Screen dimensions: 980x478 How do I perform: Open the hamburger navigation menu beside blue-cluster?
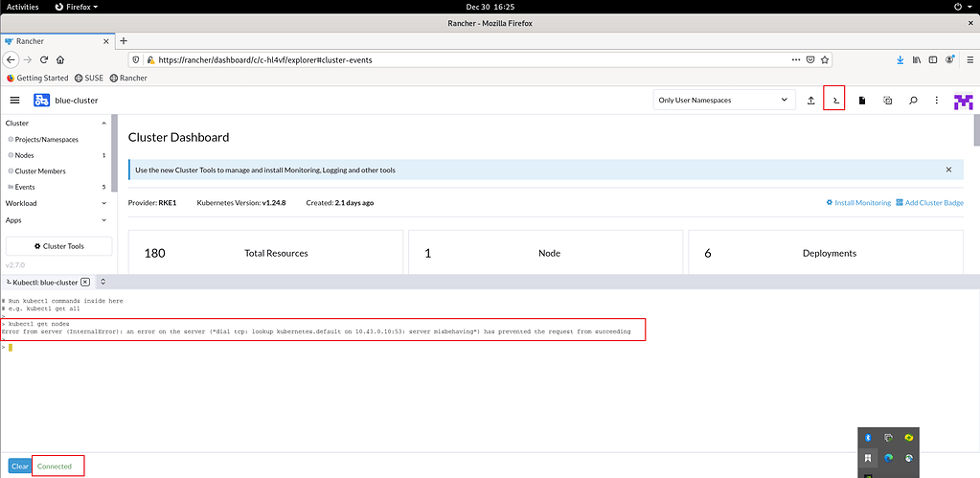[14, 100]
